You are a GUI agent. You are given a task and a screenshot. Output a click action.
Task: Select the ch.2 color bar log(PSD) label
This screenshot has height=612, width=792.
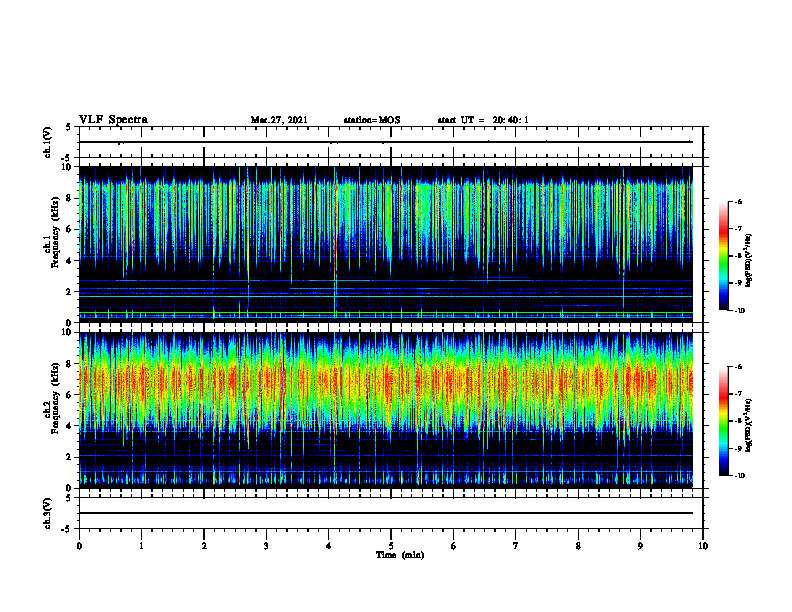(x=750, y=426)
